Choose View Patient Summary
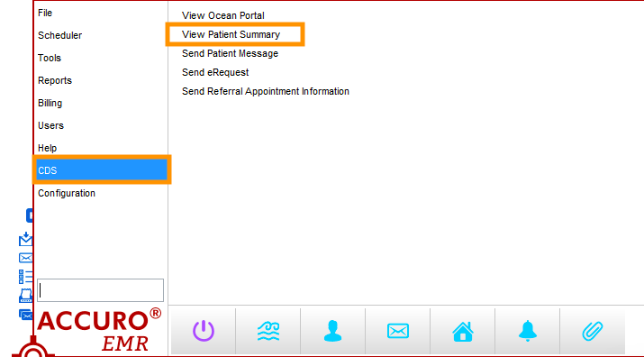This screenshot has width=644, height=357. coord(231,34)
